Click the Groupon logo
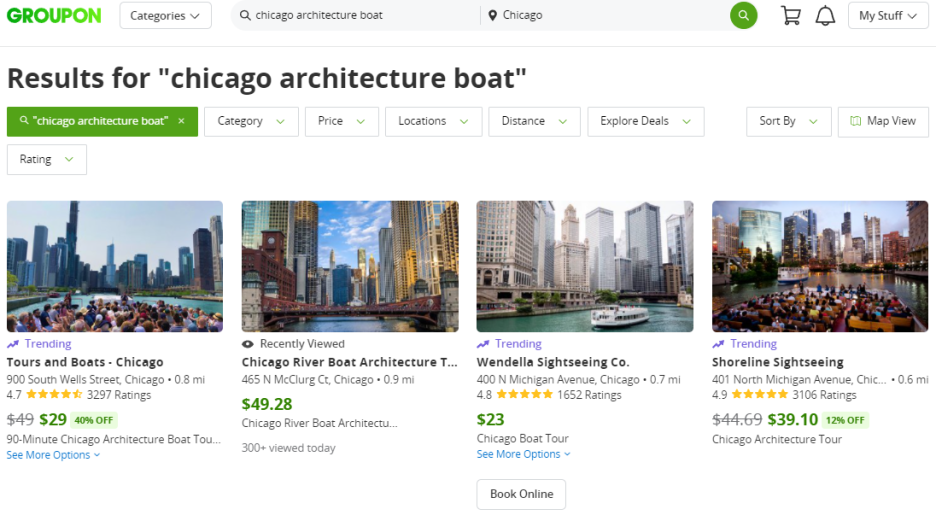 point(54,16)
